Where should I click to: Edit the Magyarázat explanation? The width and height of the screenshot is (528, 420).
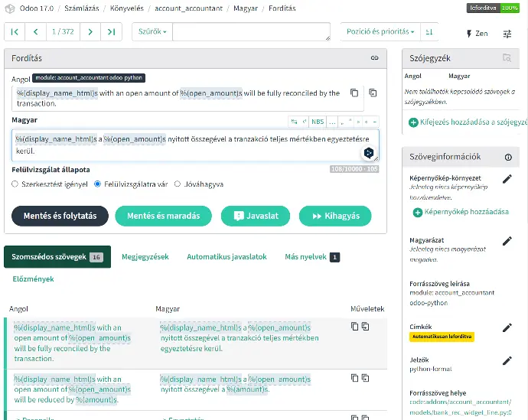click(x=507, y=241)
